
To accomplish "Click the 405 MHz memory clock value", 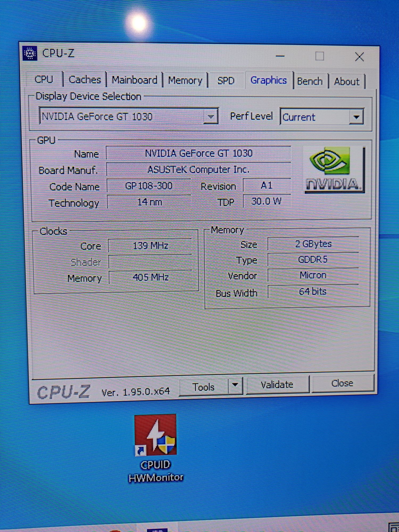I will coord(151,277).
